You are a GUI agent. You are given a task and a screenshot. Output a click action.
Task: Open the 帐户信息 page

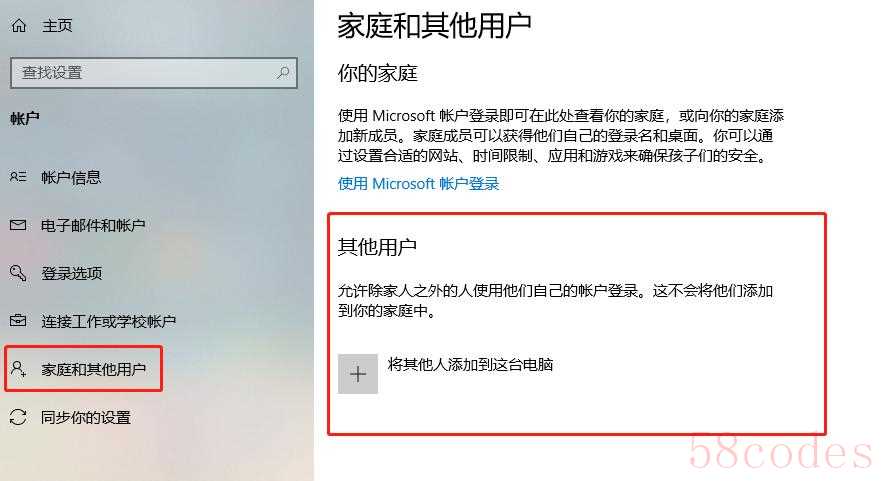tap(71, 177)
